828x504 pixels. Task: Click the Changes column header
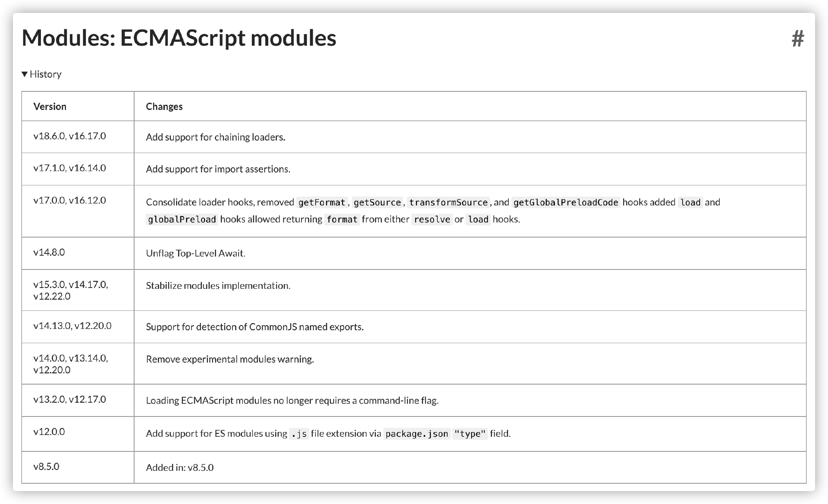[x=164, y=106]
